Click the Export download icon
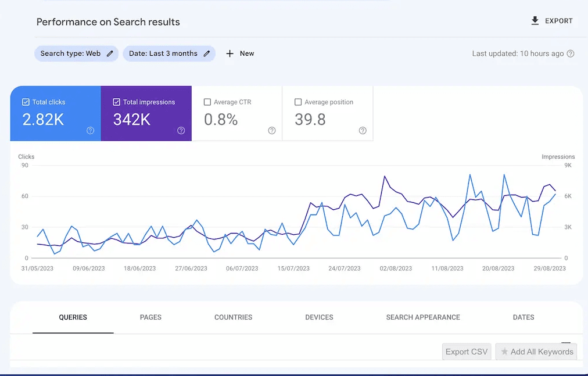588x376 pixels. pyautogui.click(x=535, y=20)
